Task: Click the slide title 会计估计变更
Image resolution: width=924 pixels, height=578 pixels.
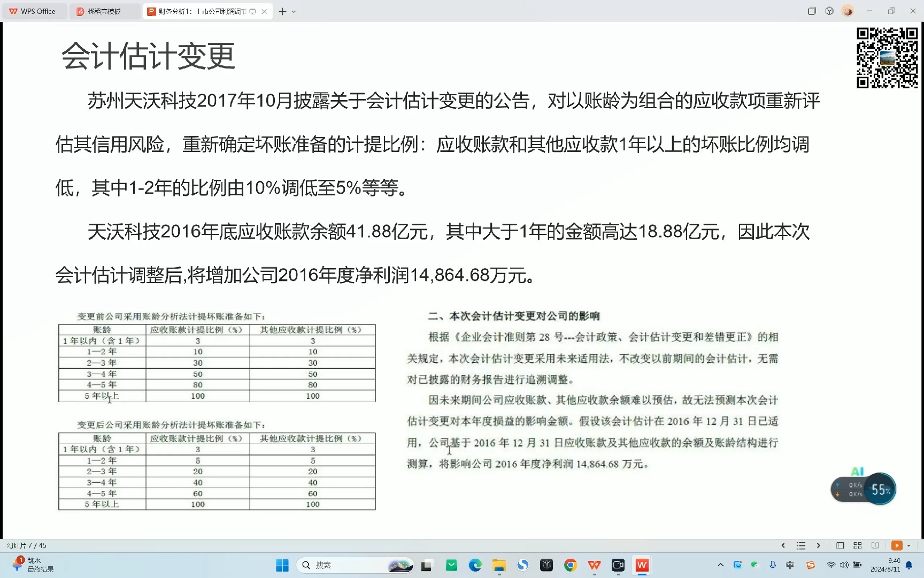Action: click(x=148, y=56)
